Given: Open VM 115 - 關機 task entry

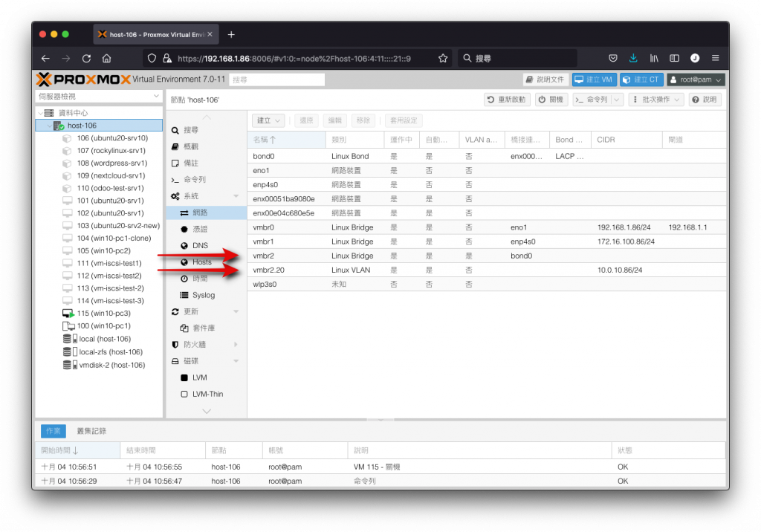Looking at the screenshot, I should click(380, 467).
